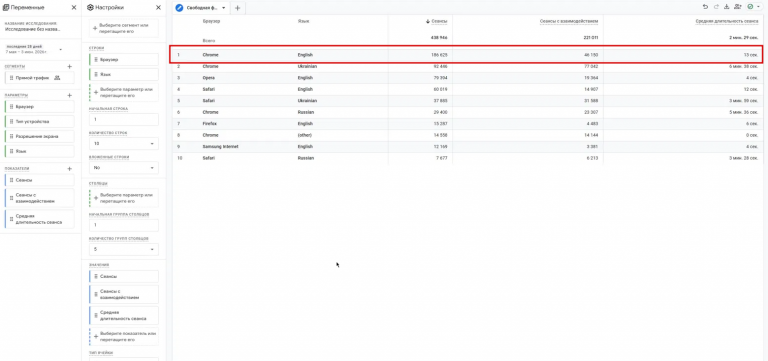Click the Начальная группа столбцов input field
The width and height of the screenshot is (768, 361).
tap(124, 225)
